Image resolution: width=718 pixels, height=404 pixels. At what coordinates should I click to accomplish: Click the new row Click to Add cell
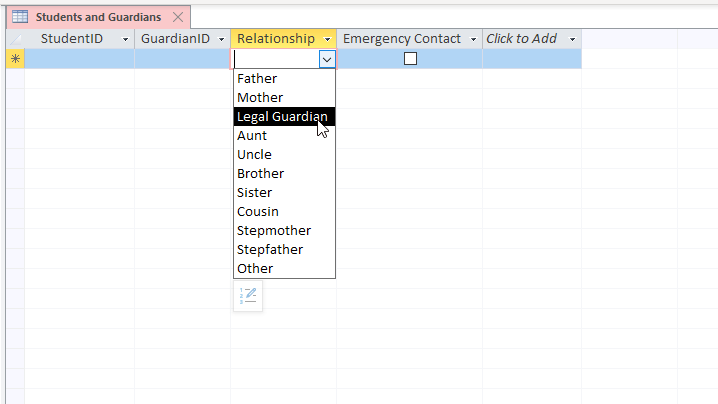pos(532,59)
